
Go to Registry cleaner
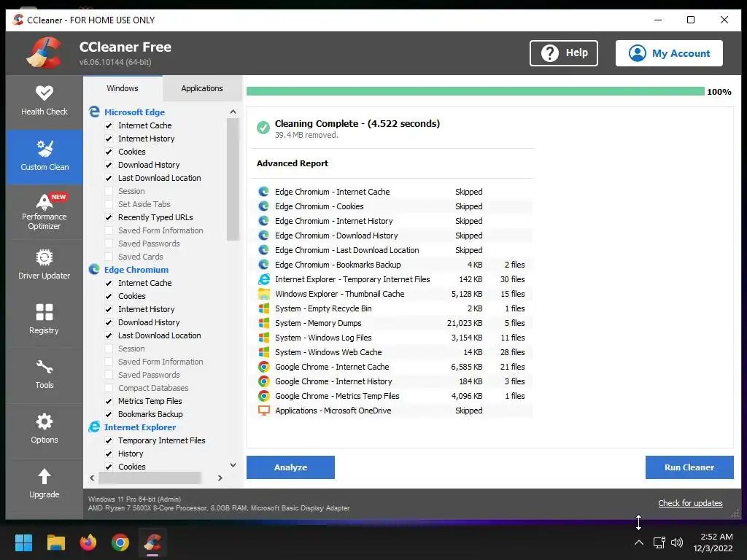coord(44,320)
